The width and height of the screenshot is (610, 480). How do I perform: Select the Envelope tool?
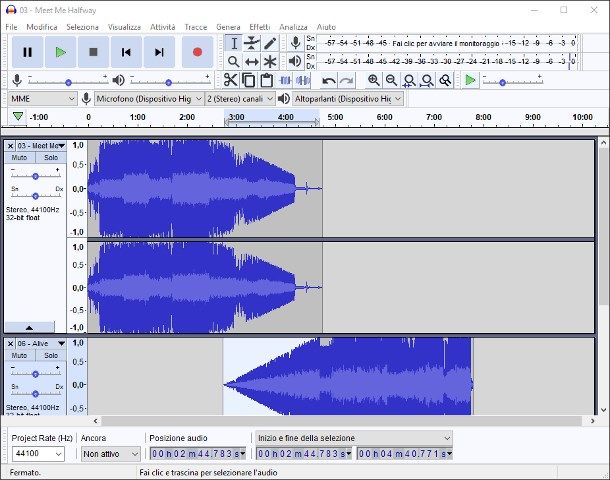click(252, 43)
